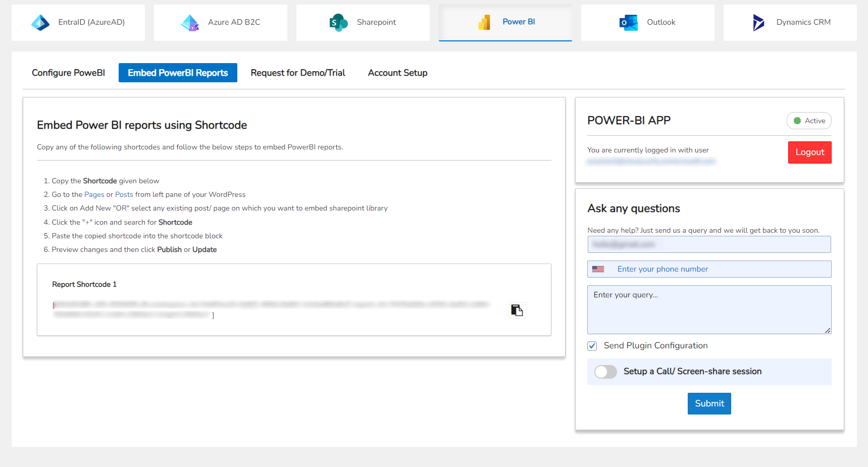Select the Power BI tab
Screen dimensions: 868x467
(x=505, y=23)
